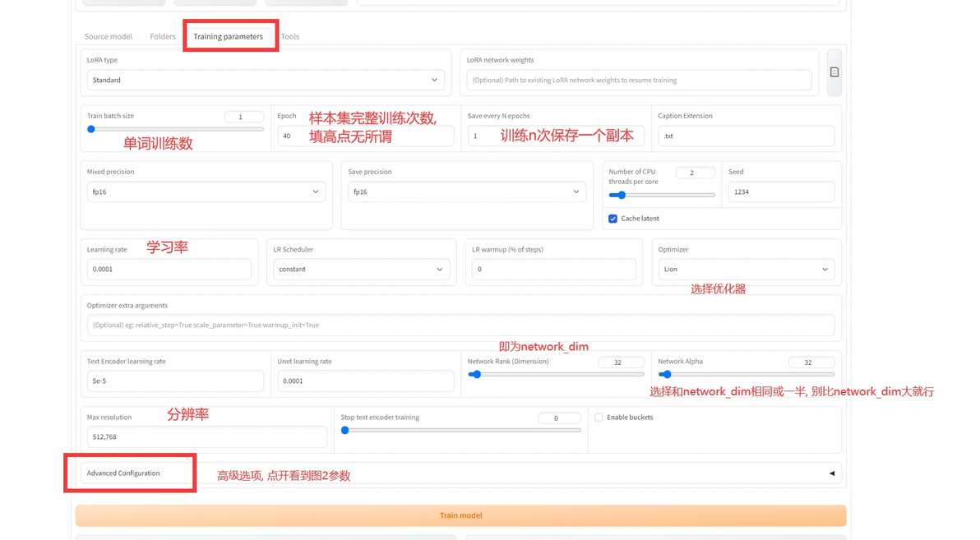Adjust the Network Alpha slider
This screenshot has height=540, width=980.
point(747,374)
